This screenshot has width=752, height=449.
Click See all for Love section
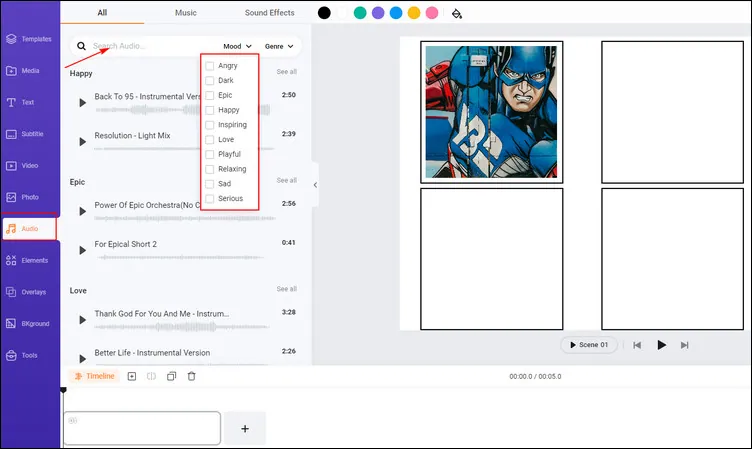coord(286,289)
